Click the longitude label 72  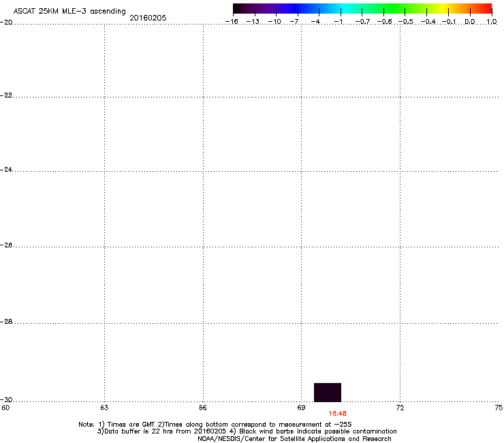coord(400,408)
